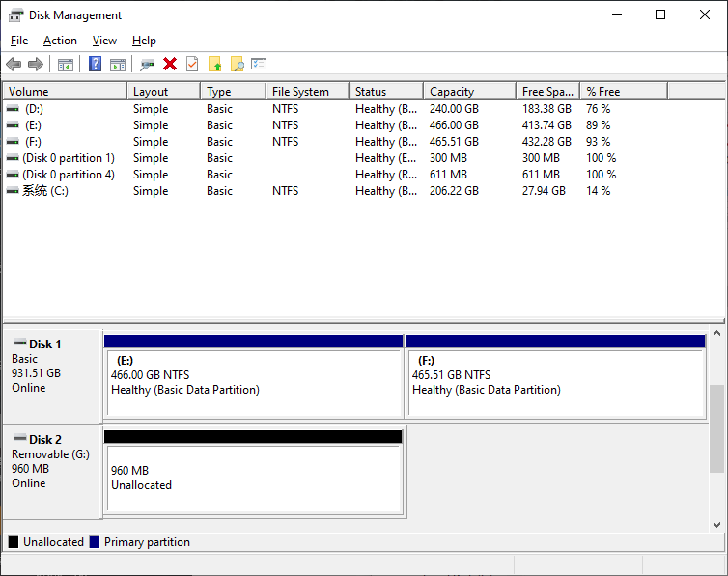Viewport: 728px width, 576px height.
Task: Click the folder with magnifier toolbar icon
Action: pos(237,64)
